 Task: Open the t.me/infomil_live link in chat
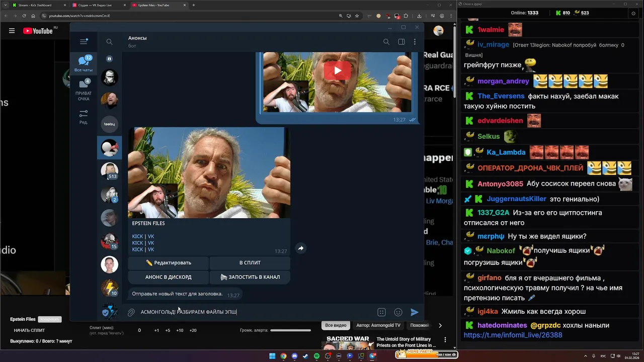513,335
